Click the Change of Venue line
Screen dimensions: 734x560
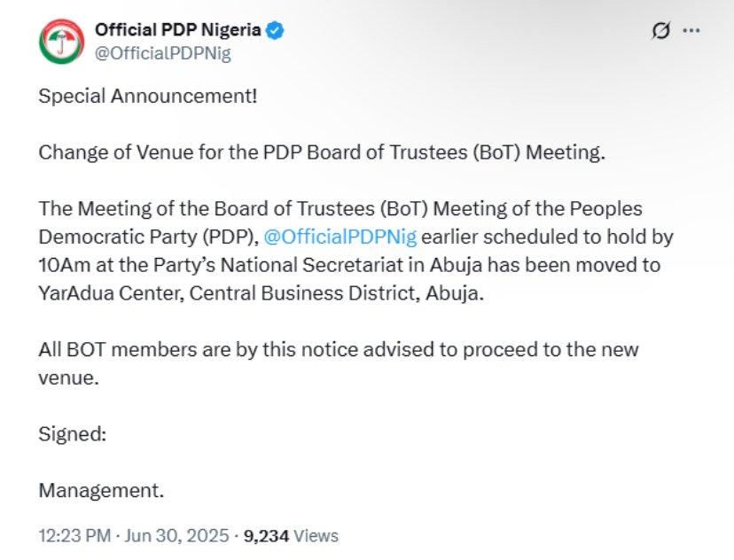(x=321, y=152)
